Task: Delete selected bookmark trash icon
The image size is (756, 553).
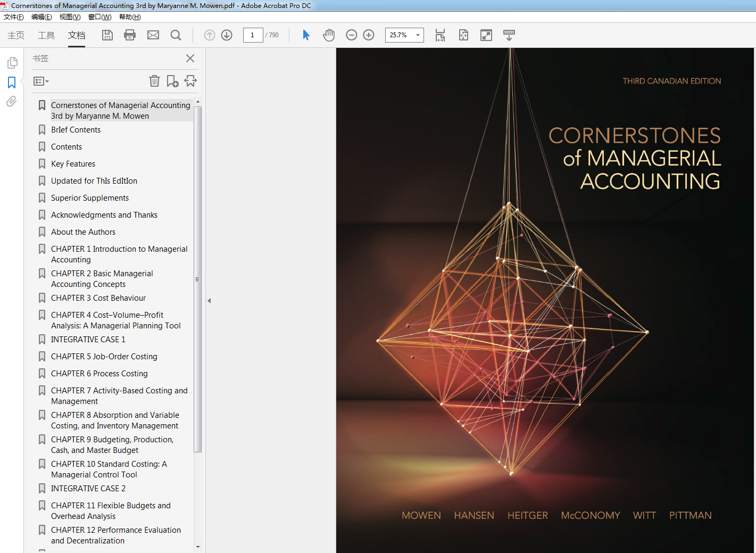Action: point(154,81)
